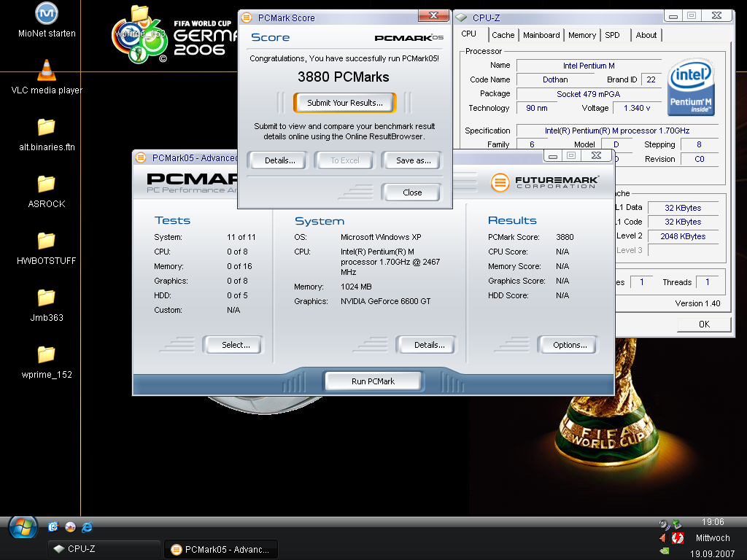Click OK in CPU-Z window
This screenshot has width=747, height=560.
[x=704, y=324]
